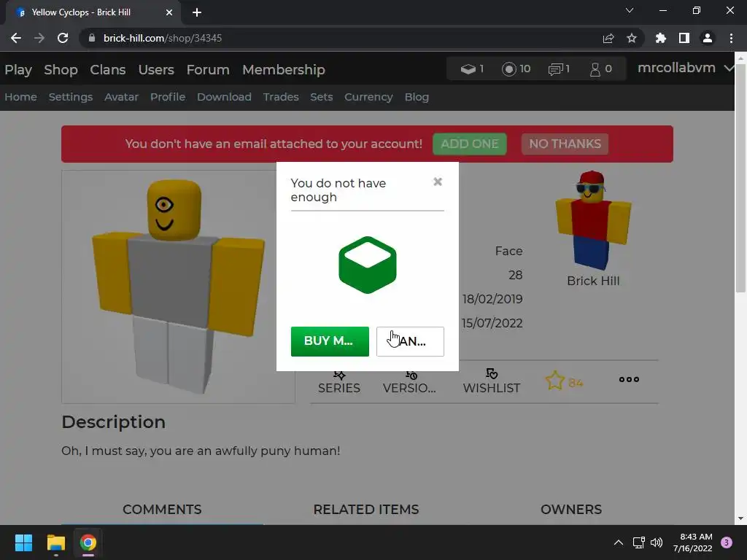Click the Brick Hill creator avatar
Screen dimensions: 747x560
(593, 220)
